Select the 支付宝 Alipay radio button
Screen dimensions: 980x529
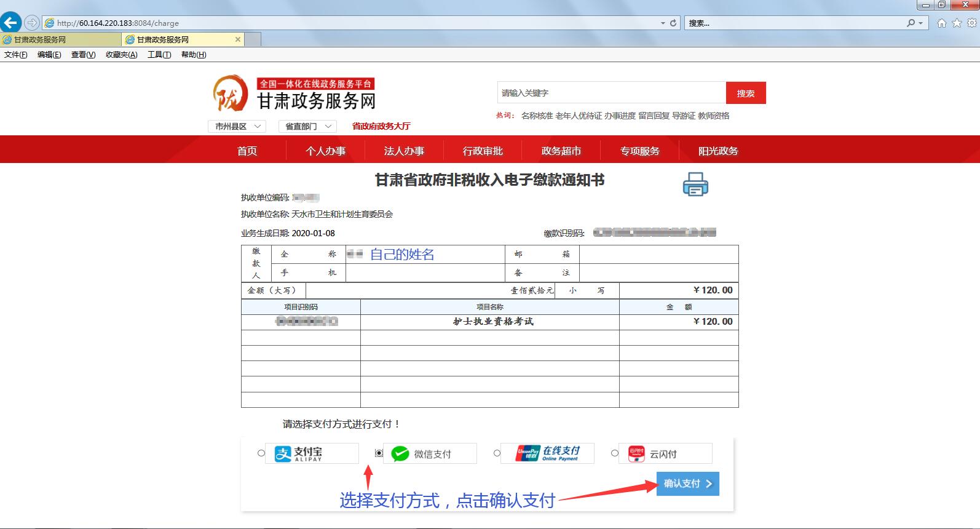click(x=261, y=453)
